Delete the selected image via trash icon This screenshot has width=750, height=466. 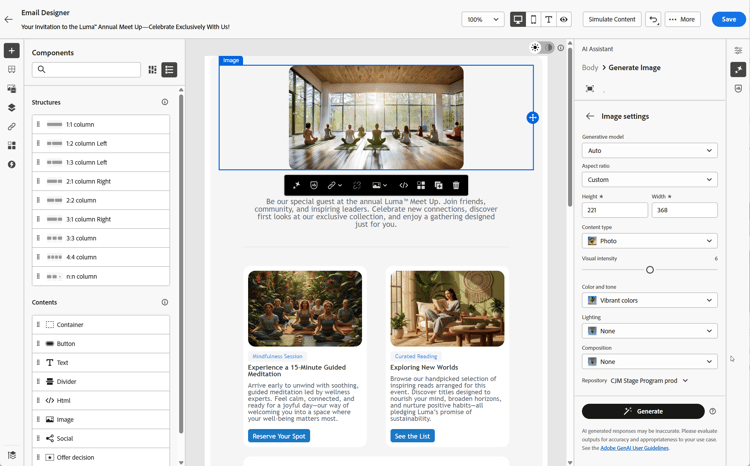tap(456, 185)
